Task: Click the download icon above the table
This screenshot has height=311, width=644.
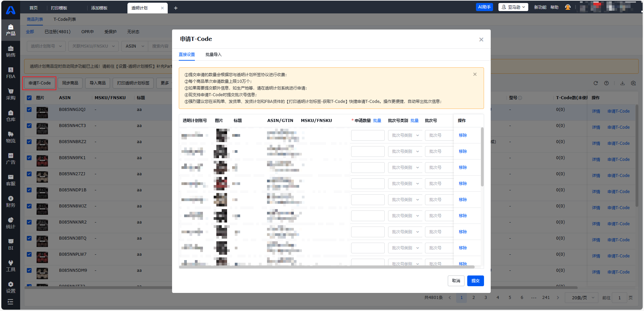Action: 623,83
